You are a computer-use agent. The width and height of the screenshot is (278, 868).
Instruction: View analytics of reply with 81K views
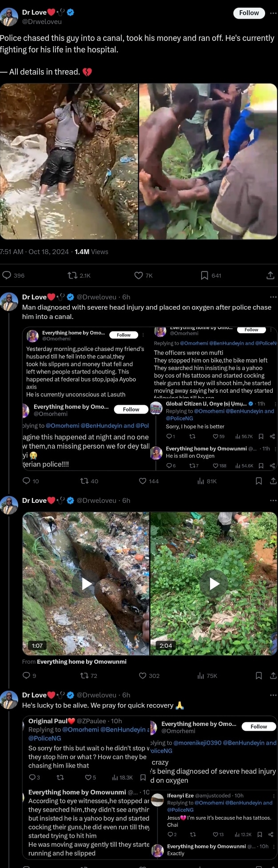coord(201,481)
